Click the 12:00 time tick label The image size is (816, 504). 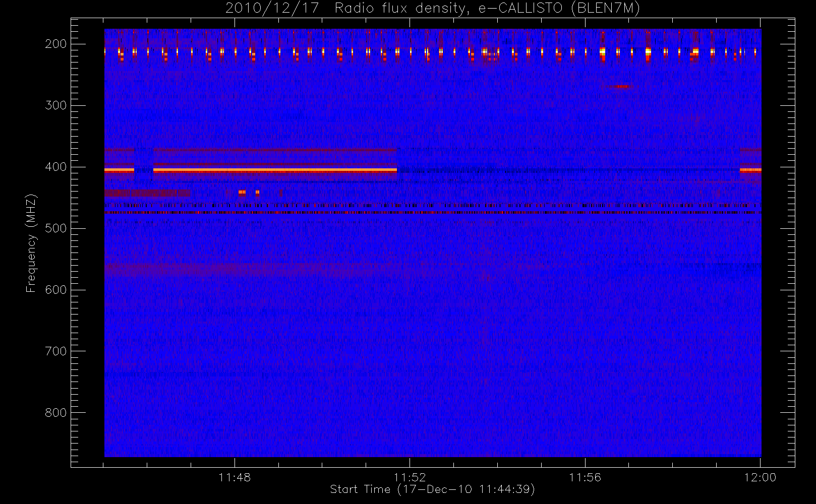point(760,477)
